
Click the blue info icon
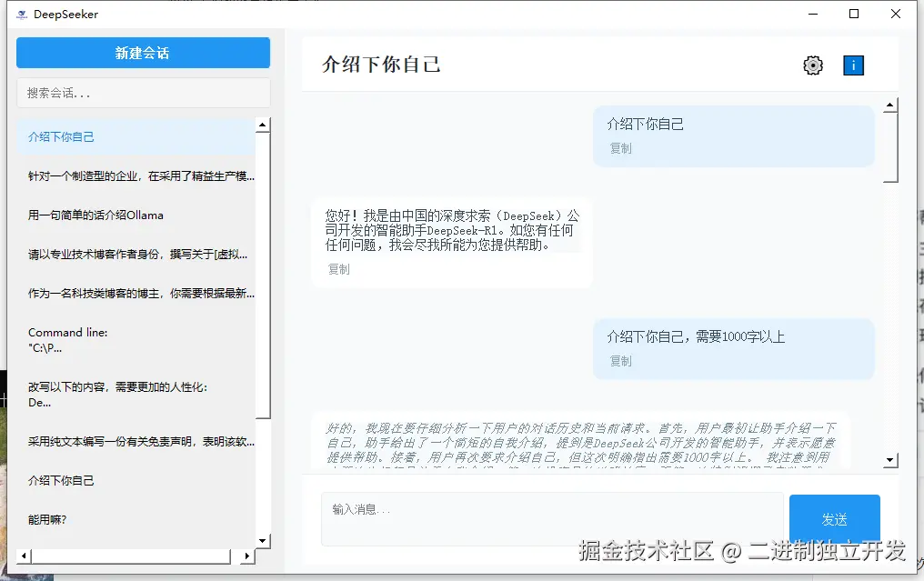(x=853, y=65)
